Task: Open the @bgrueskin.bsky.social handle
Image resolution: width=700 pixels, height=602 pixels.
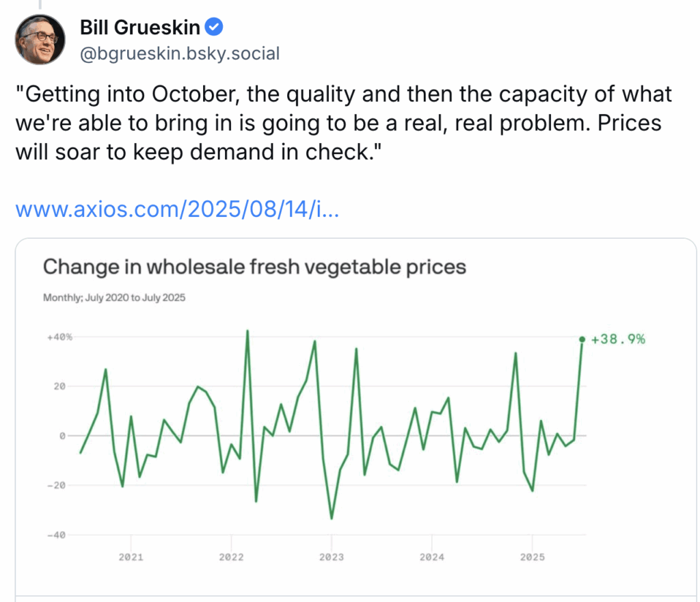Action: click(x=180, y=53)
